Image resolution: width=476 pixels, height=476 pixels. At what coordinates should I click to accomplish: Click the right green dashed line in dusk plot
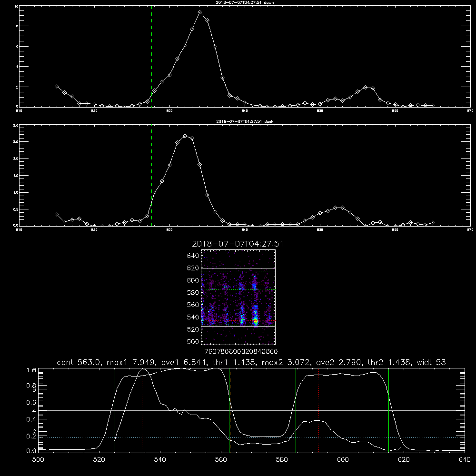pos(263,176)
